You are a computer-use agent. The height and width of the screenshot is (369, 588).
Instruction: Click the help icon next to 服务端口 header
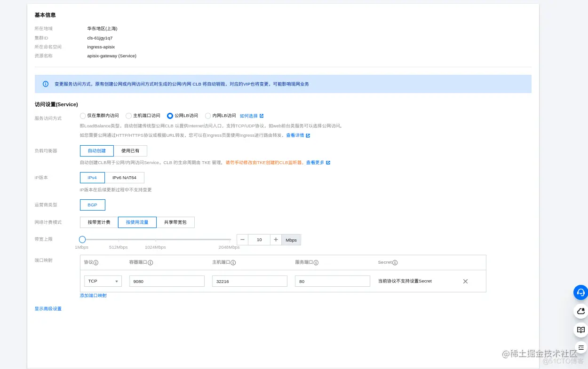click(316, 263)
